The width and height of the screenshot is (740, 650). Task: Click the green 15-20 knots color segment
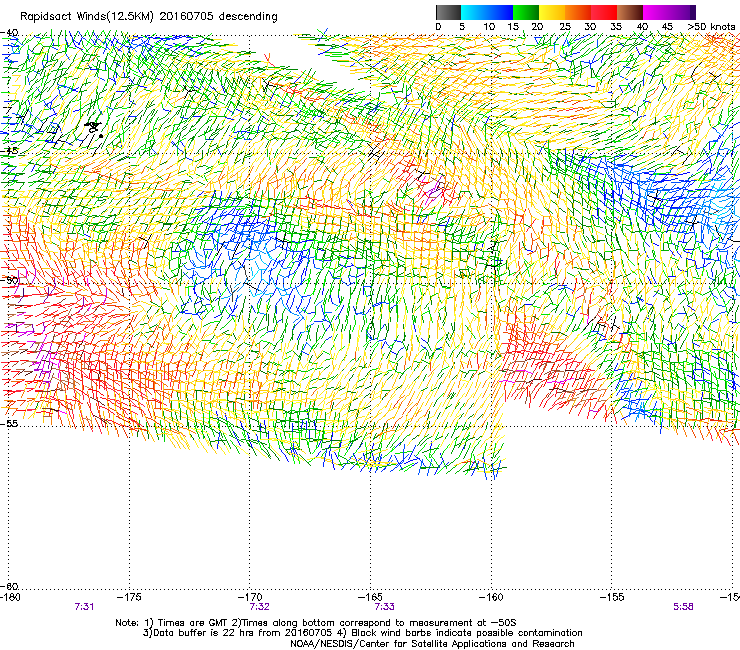pos(526,12)
